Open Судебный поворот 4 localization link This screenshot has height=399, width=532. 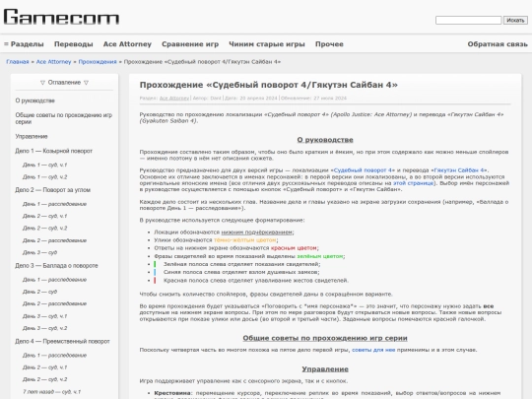(363, 170)
